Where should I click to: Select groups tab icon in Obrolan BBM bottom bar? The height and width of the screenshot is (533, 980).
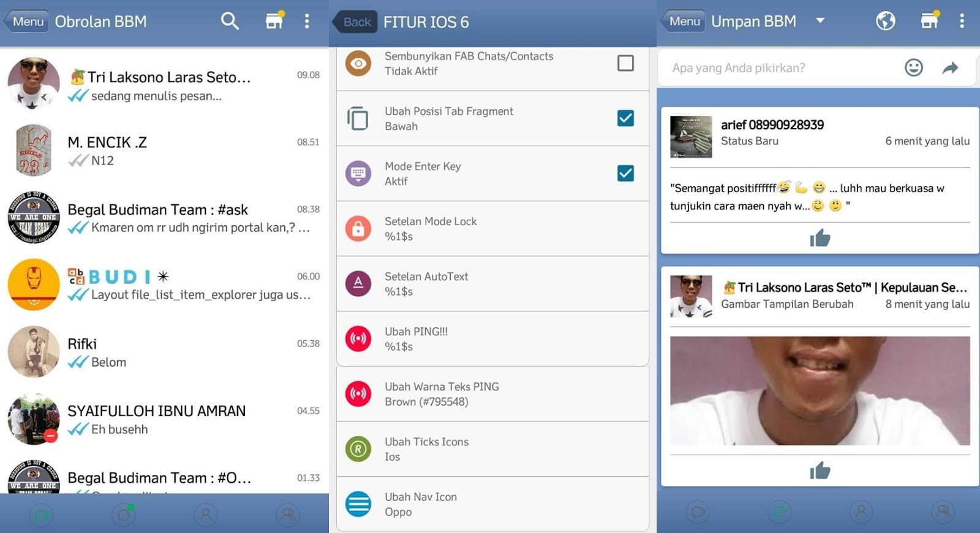tap(288, 515)
